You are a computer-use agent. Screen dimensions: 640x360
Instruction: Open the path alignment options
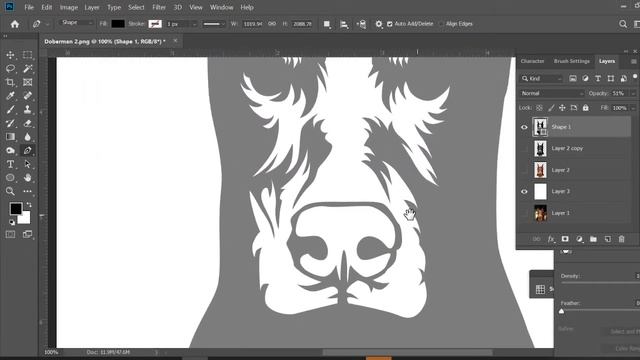pyautogui.click(x=344, y=24)
